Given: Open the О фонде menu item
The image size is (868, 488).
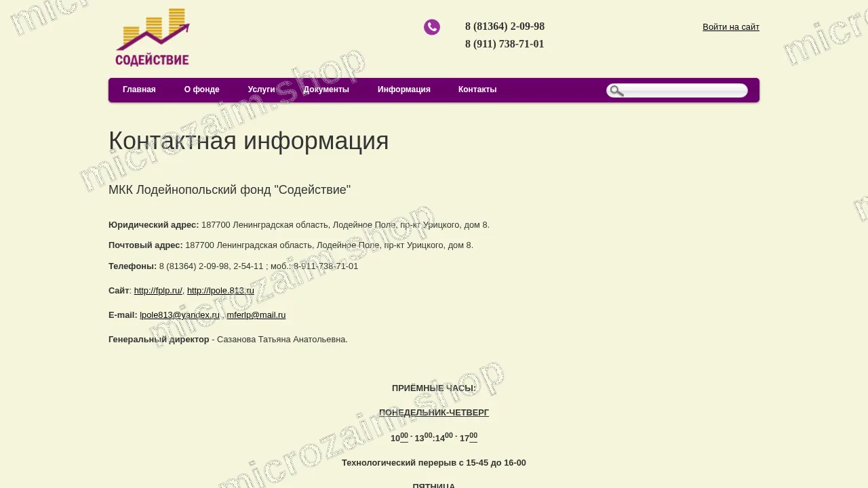Looking at the screenshot, I should click(202, 89).
